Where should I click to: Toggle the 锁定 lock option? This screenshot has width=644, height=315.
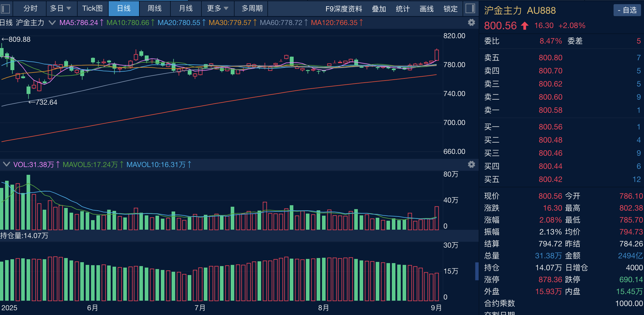coord(450,9)
